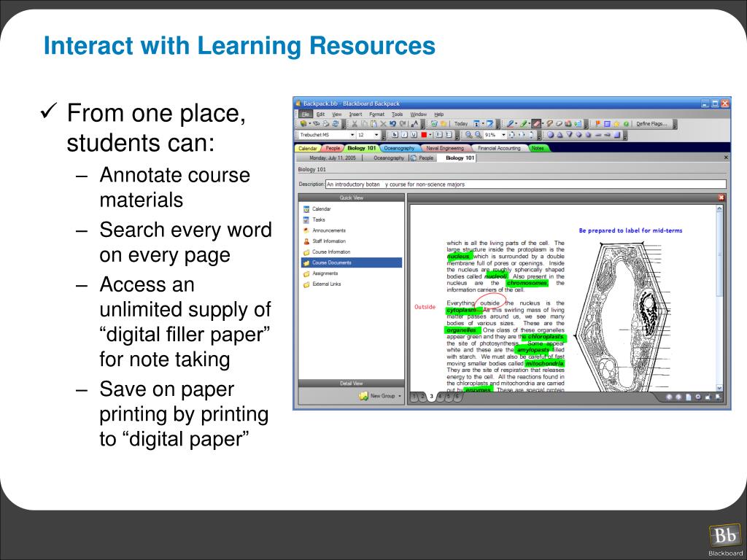Close the document viewer with red X
Image resolution: width=747 pixels, height=560 pixels.
(721, 197)
